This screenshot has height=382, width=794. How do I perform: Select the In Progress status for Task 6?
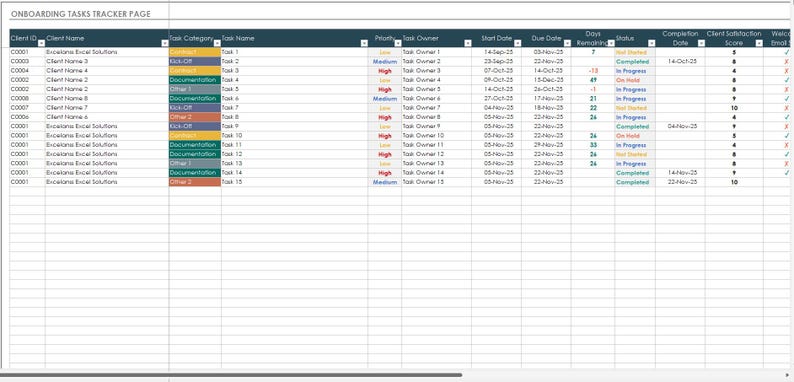coord(635,99)
